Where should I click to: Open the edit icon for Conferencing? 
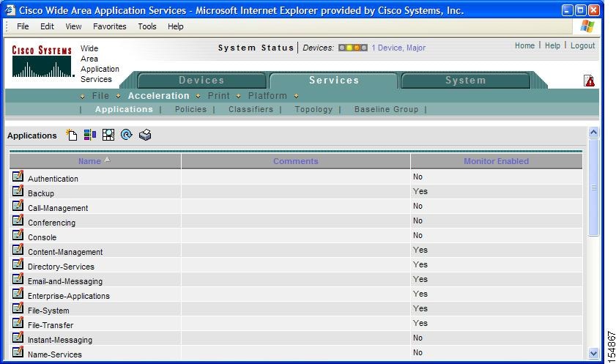point(18,220)
